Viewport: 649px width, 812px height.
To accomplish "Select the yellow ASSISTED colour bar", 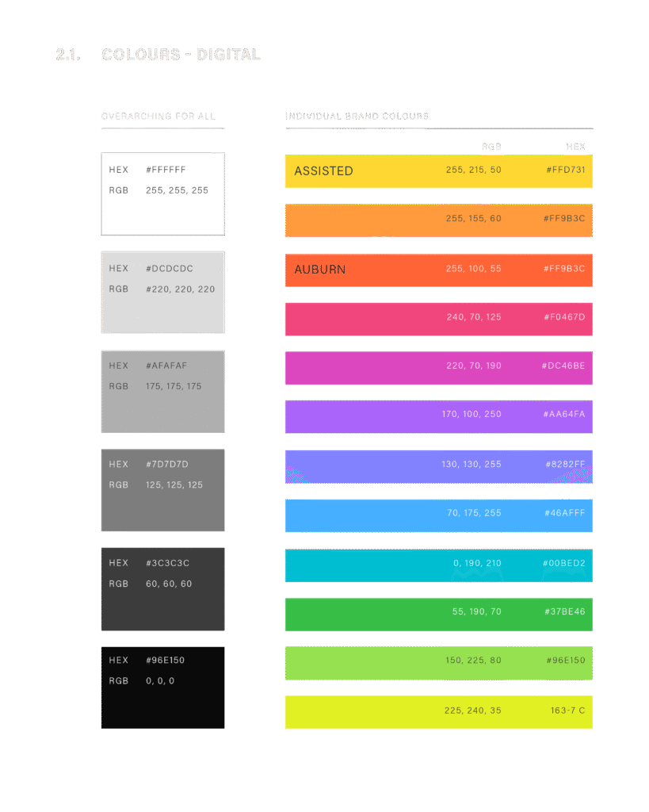I will pyautogui.click(x=438, y=171).
